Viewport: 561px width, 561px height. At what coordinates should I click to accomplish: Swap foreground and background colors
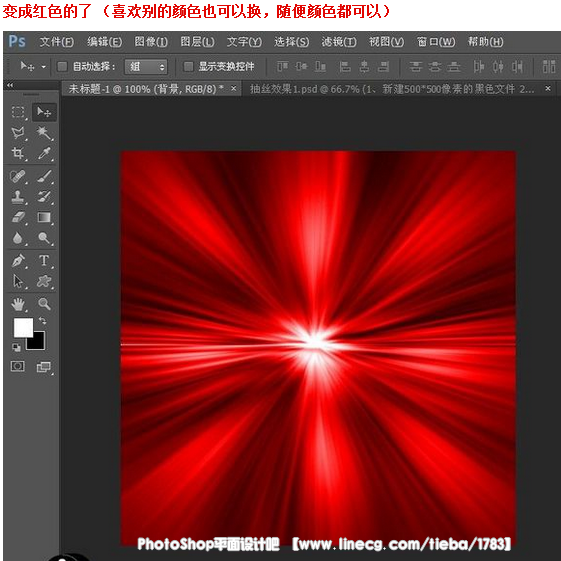pyautogui.click(x=43, y=321)
